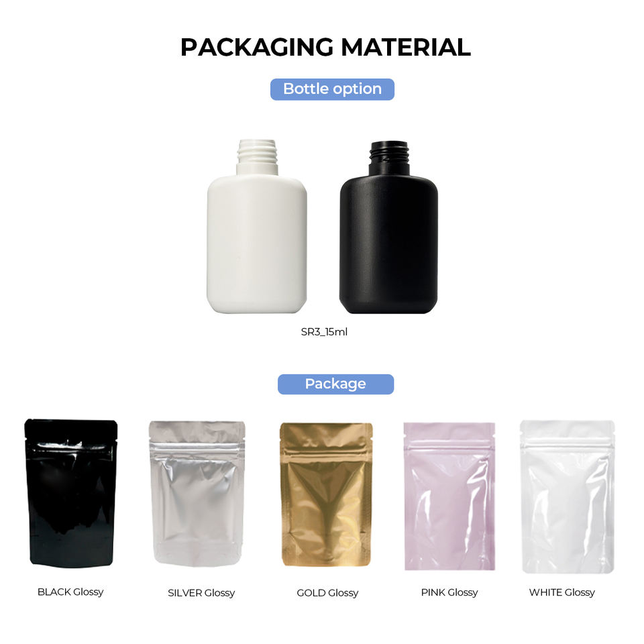644x644 pixels.
Task: Click the white SR3 bottle image
Action: 257,226
